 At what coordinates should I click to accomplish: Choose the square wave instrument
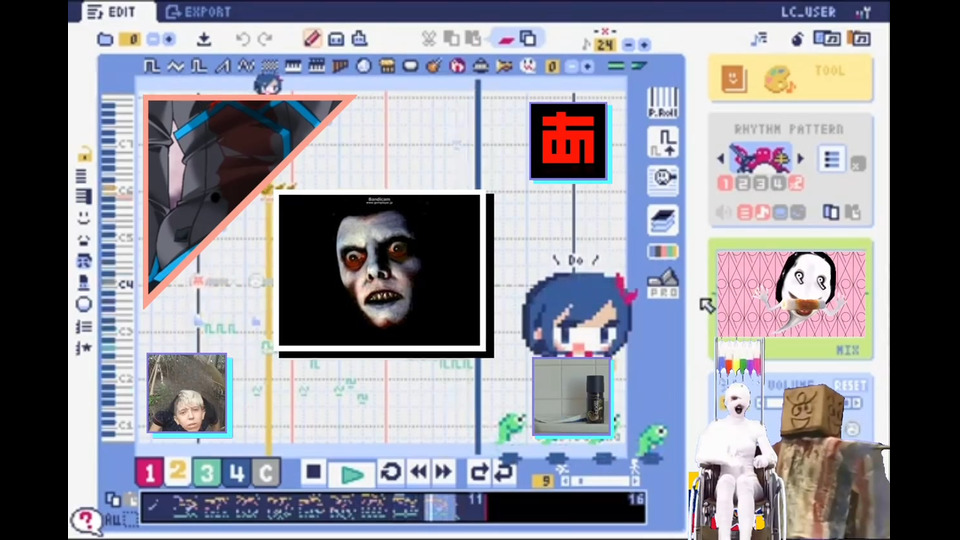(x=151, y=66)
